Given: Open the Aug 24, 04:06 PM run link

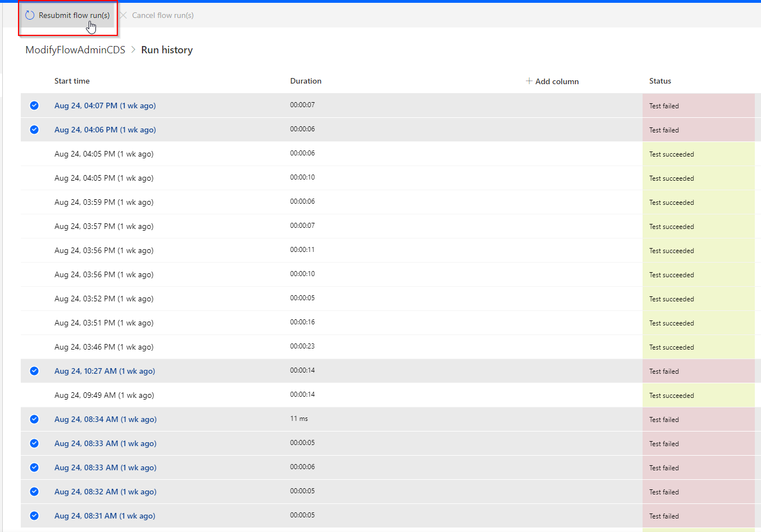Looking at the screenshot, I should [x=105, y=130].
